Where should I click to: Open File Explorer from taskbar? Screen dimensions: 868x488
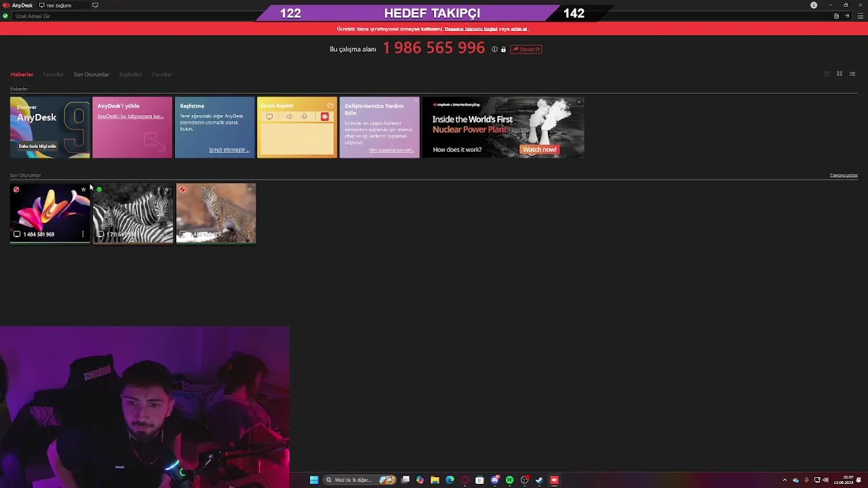click(435, 480)
